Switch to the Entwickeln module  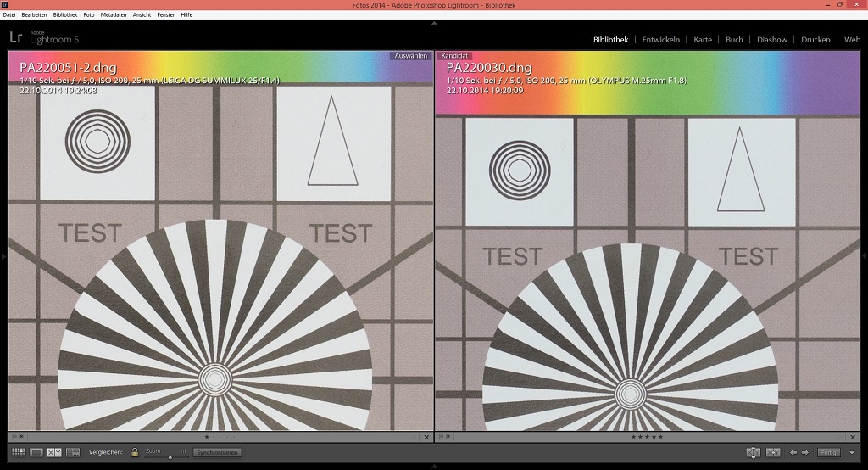click(661, 40)
